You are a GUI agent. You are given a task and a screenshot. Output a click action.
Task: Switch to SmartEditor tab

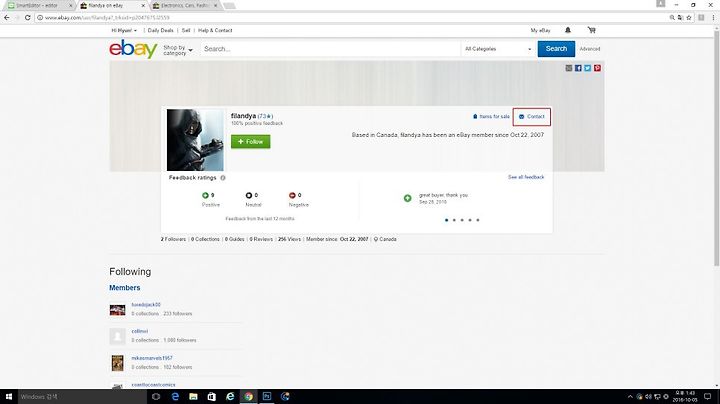37,6
